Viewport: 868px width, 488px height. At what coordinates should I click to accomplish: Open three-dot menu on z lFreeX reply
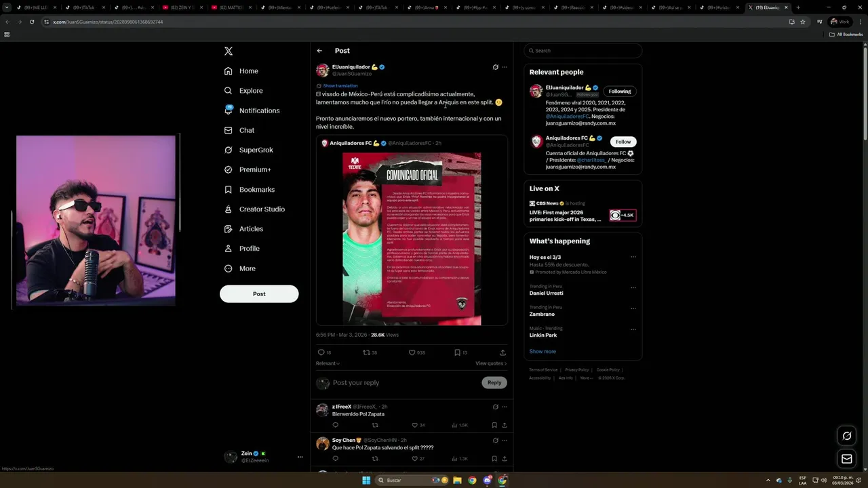505,407
